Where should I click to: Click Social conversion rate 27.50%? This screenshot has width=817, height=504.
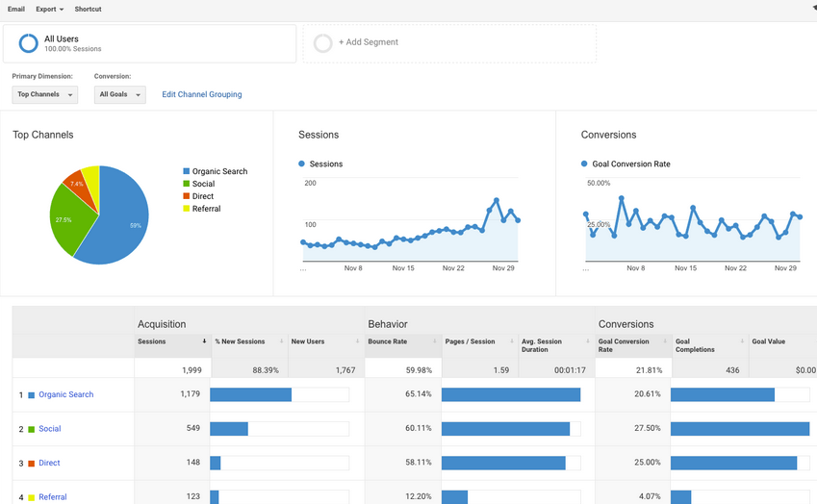[647, 428]
